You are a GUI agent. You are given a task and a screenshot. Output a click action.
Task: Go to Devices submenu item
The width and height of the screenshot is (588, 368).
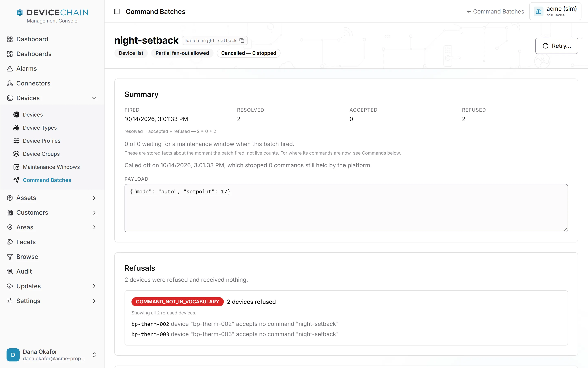[55, 115]
